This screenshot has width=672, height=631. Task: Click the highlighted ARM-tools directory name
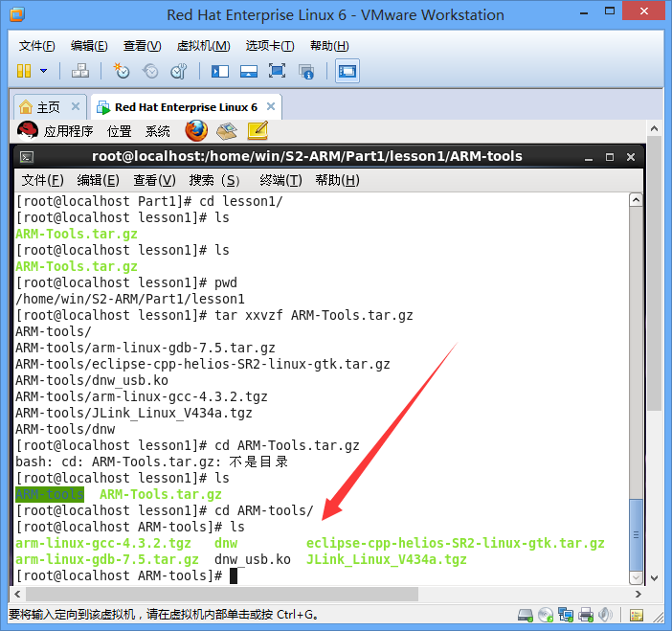coord(50,494)
